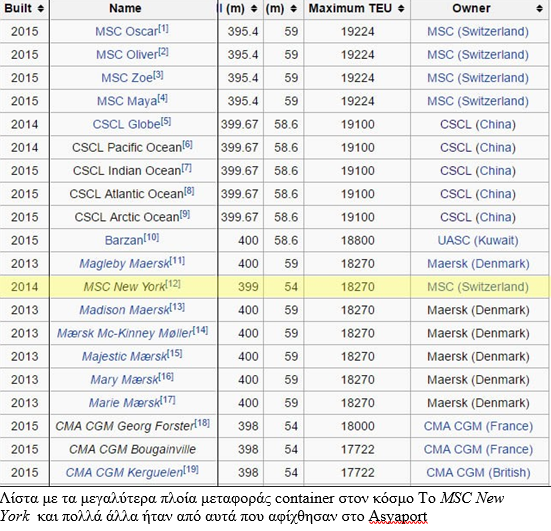The height and width of the screenshot is (531, 551).
Task: Open the MSC Oliver link
Action: point(127,55)
